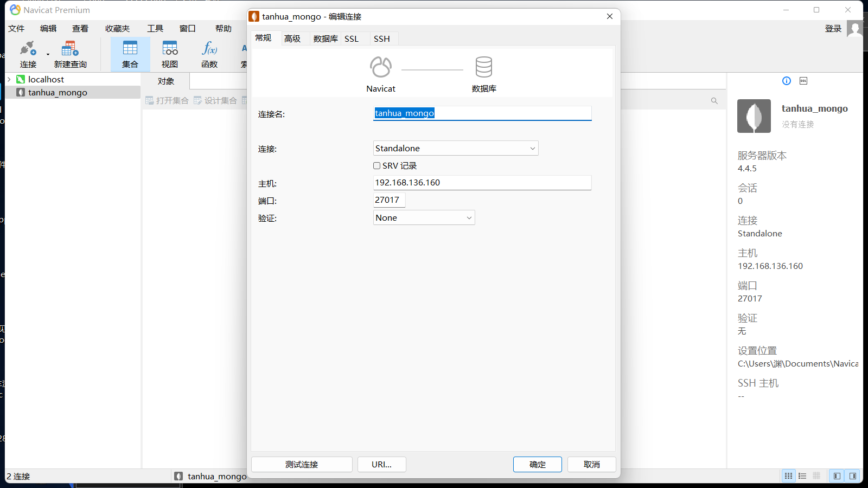
Task: Click the 测试连接 button
Action: click(x=302, y=465)
